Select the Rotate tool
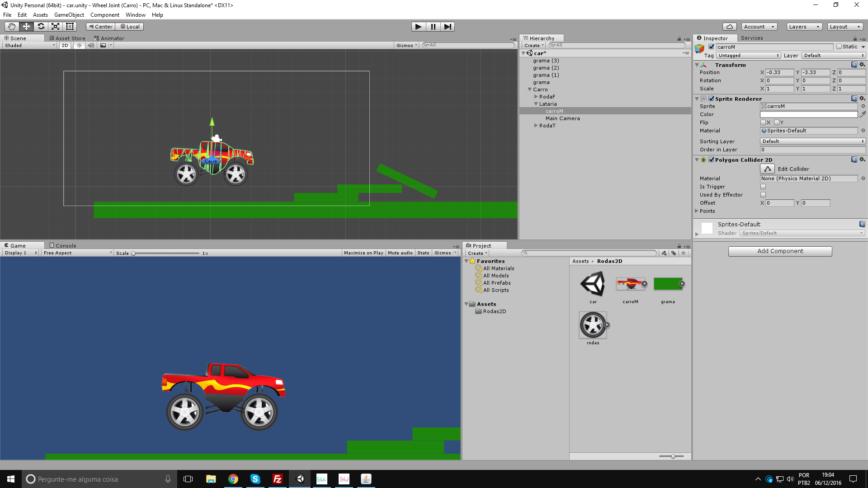The height and width of the screenshot is (488, 868). [x=41, y=27]
